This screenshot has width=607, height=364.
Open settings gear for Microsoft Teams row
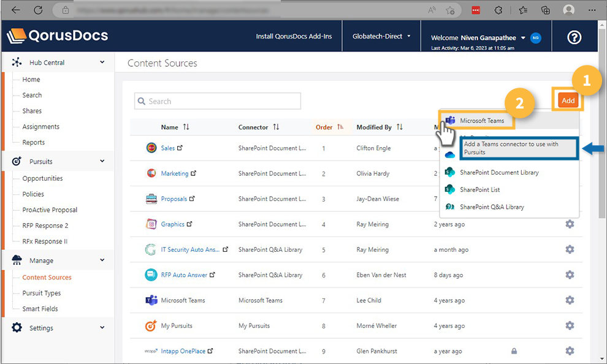570,300
